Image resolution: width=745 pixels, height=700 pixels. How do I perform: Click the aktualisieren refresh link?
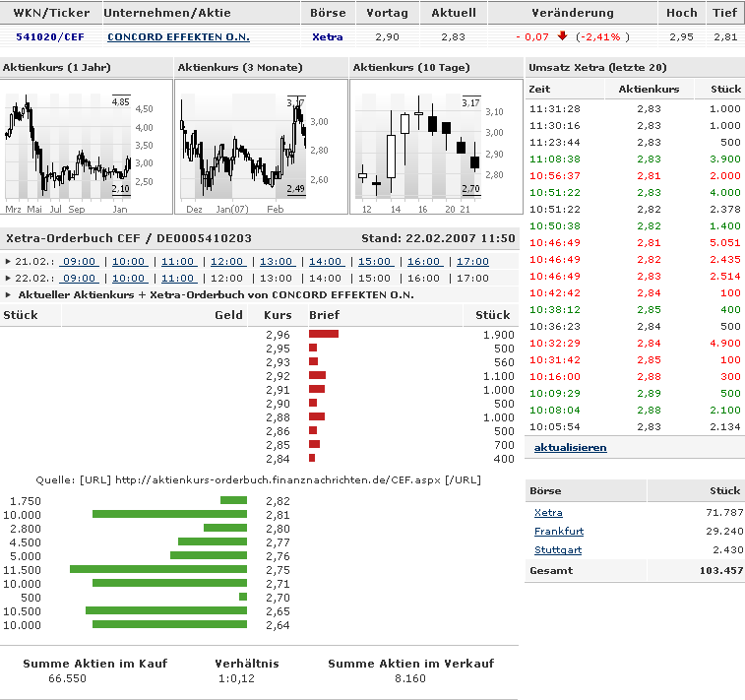(x=570, y=447)
